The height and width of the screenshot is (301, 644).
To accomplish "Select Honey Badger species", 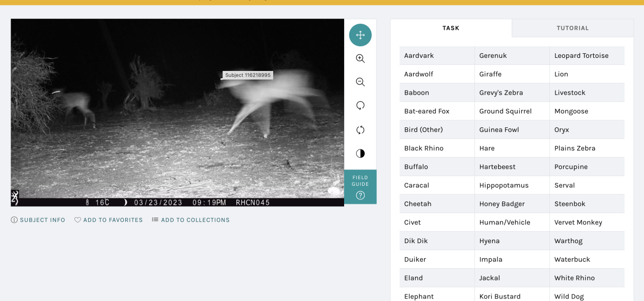I will [x=512, y=204].
